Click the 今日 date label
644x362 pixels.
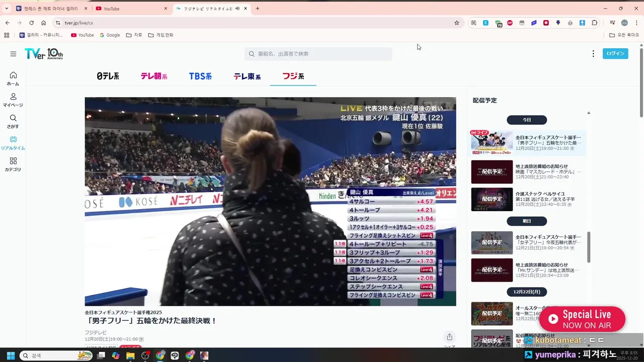[x=527, y=120]
